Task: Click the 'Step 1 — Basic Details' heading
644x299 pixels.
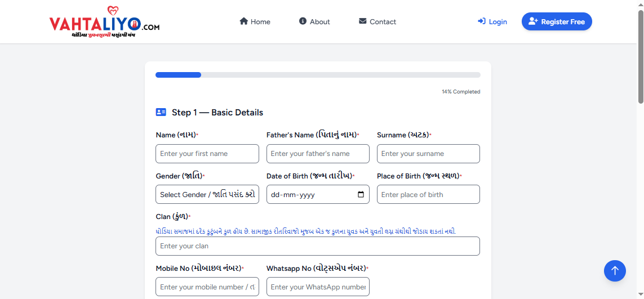Action: (x=217, y=112)
